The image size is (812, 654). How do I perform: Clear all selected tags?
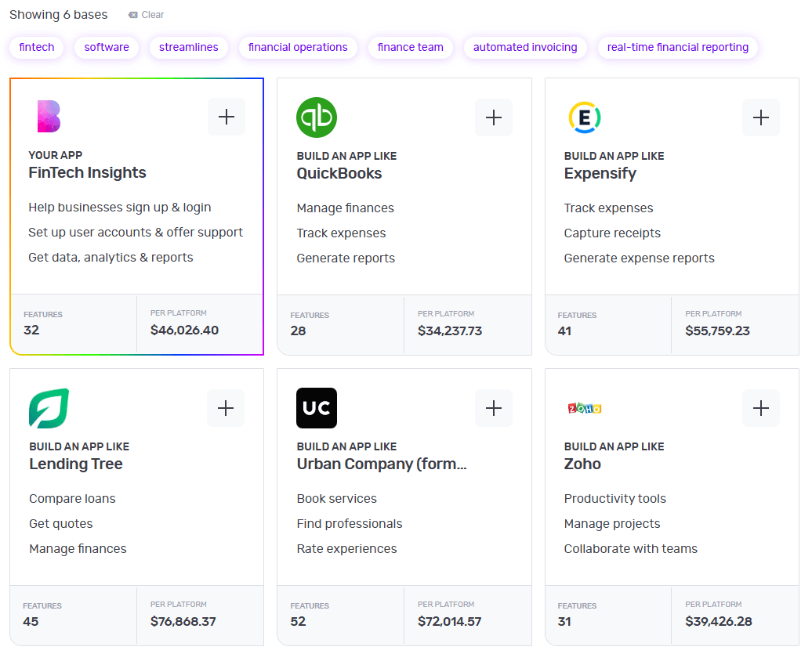146,15
